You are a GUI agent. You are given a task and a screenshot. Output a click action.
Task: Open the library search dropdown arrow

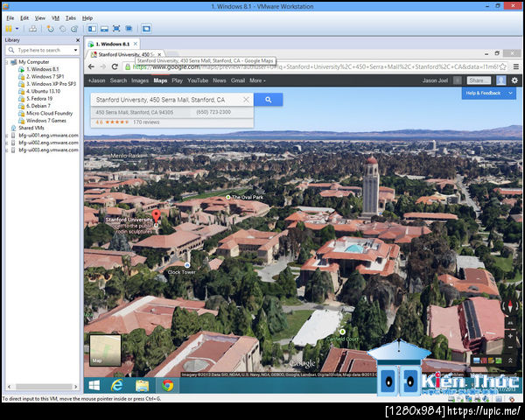[x=76, y=50]
